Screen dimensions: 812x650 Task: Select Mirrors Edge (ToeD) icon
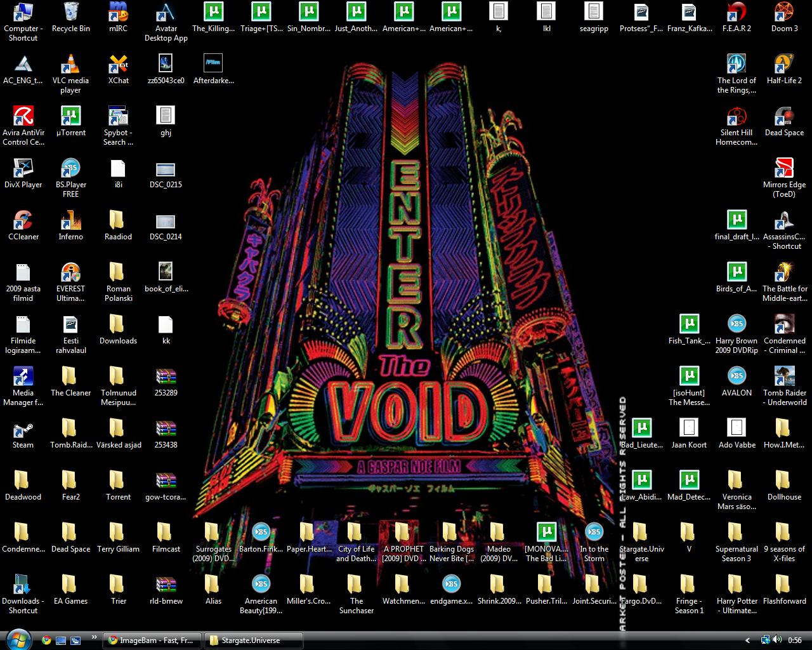point(784,178)
